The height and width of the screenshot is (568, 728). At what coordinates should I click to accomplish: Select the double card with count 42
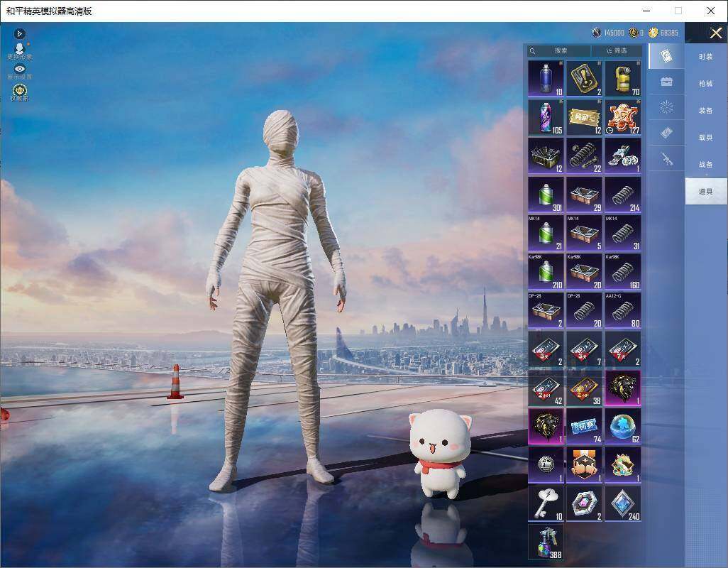coord(546,388)
